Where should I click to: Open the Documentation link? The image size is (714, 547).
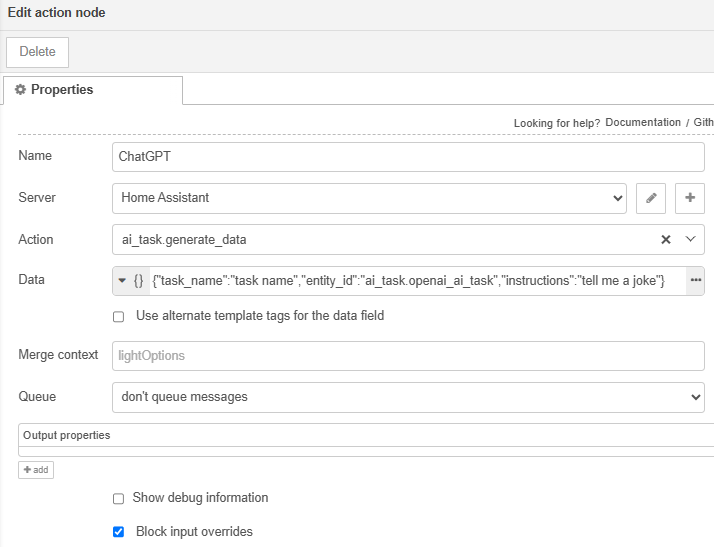point(643,123)
